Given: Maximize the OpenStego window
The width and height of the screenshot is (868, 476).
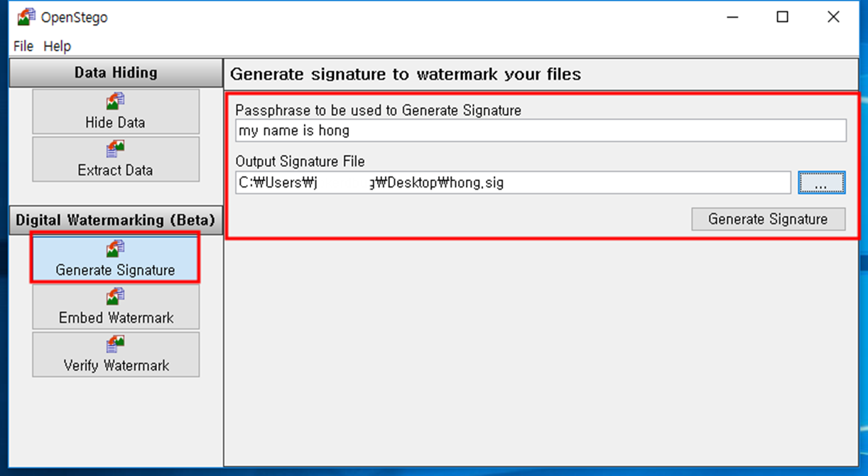Looking at the screenshot, I should tap(782, 17).
